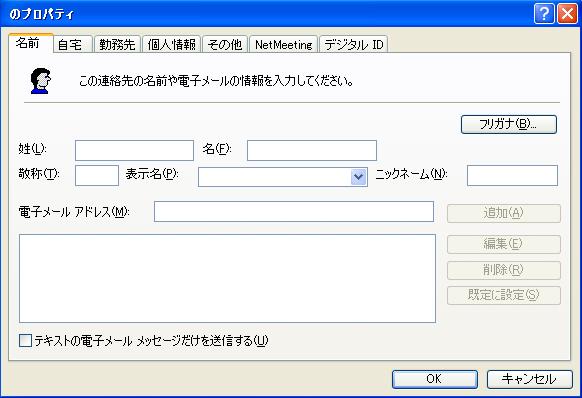Click into the 名 text field
Viewport: 582px width, 398px height.
(x=312, y=150)
